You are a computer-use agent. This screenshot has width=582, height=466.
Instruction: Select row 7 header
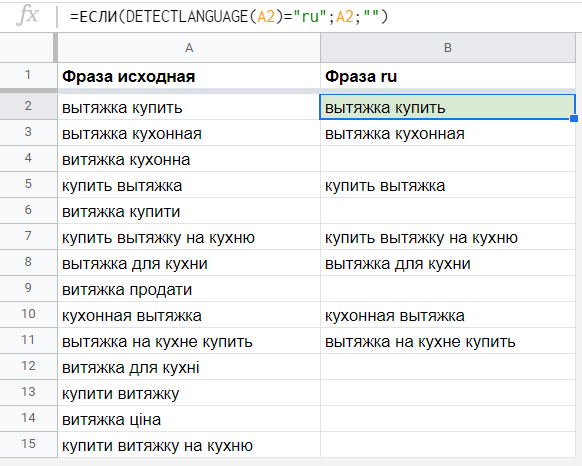click(28, 237)
